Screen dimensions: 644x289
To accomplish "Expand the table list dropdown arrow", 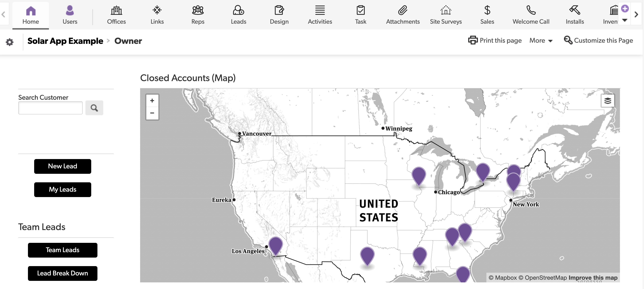I will pyautogui.click(x=625, y=20).
